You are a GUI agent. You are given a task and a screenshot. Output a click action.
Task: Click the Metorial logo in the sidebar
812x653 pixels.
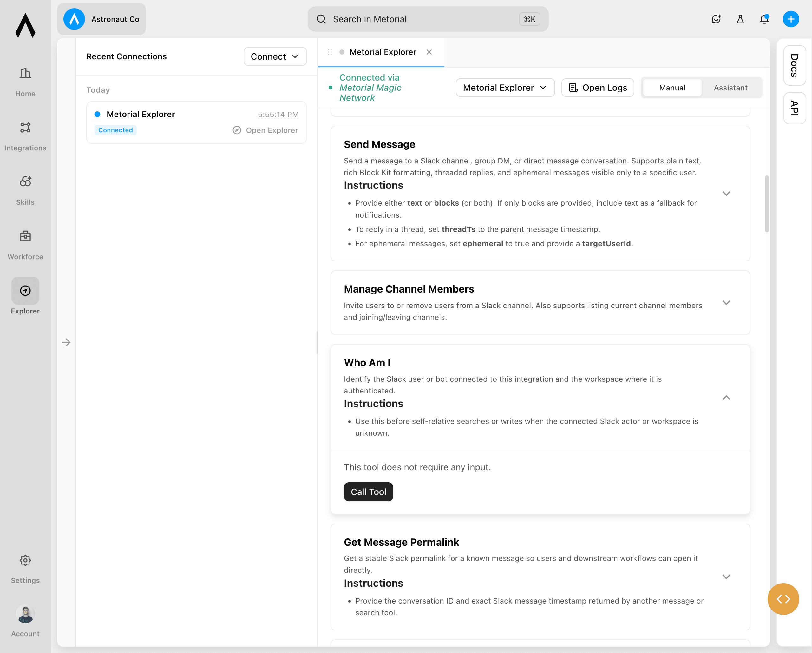pyautogui.click(x=25, y=26)
